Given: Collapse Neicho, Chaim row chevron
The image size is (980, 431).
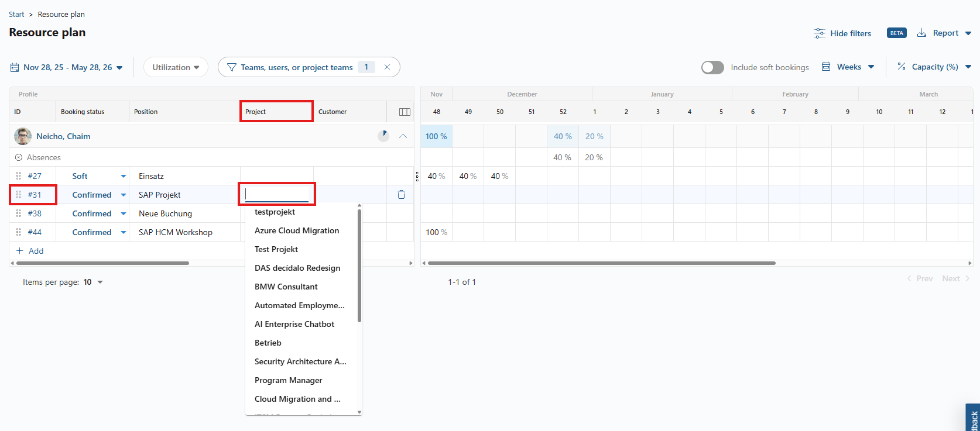Looking at the screenshot, I should (x=403, y=136).
